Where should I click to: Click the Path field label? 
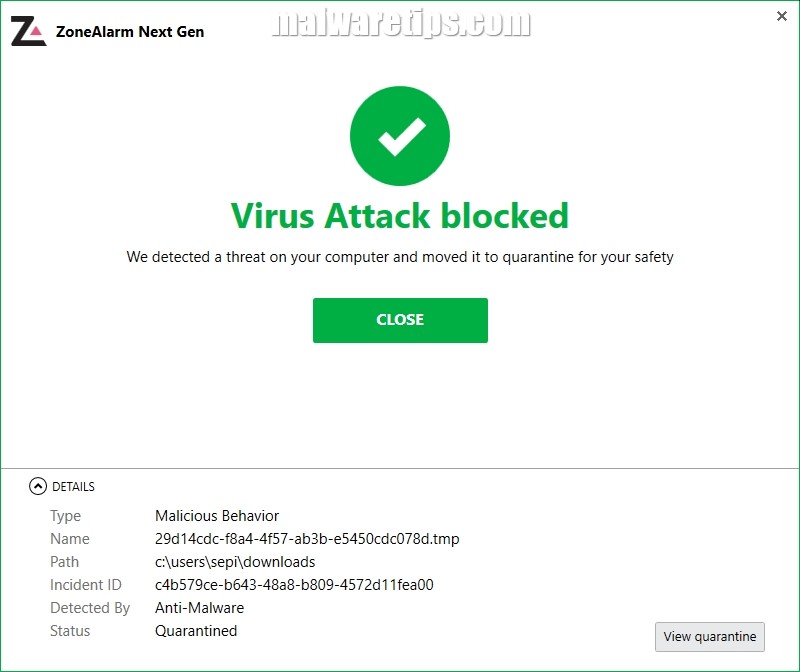(65, 562)
